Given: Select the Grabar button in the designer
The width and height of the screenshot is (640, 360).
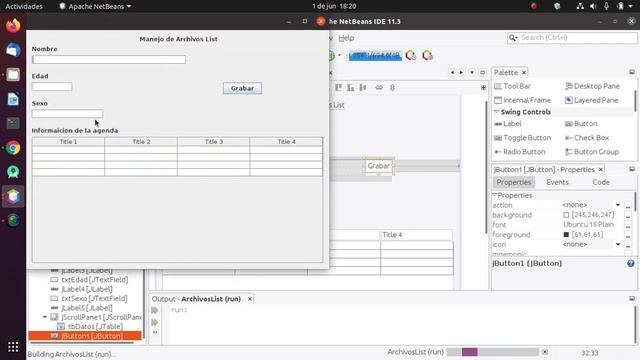Looking at the screenshot, I should click(x=378, y=166).
